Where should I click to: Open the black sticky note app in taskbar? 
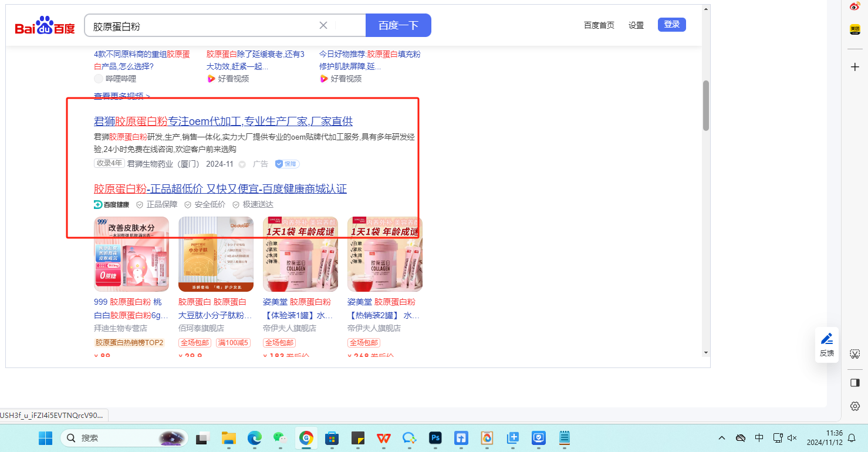(x=358, y=438)
